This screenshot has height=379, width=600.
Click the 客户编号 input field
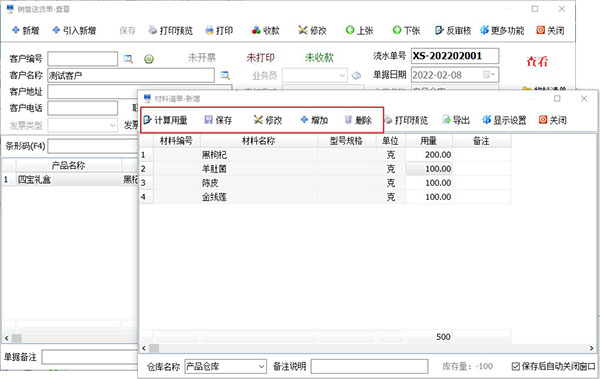83,59
